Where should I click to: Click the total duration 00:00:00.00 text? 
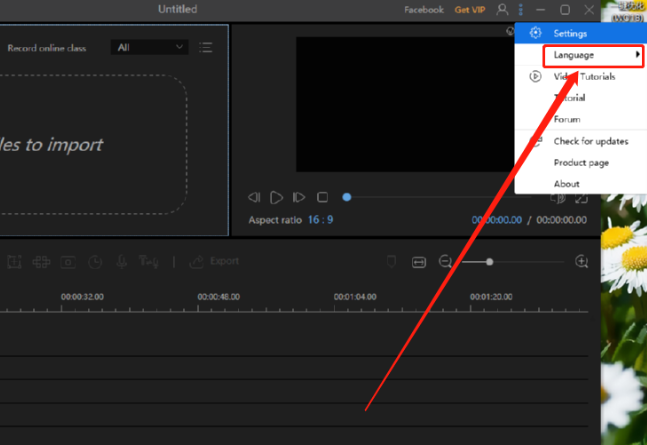click(x=561, y=220)
